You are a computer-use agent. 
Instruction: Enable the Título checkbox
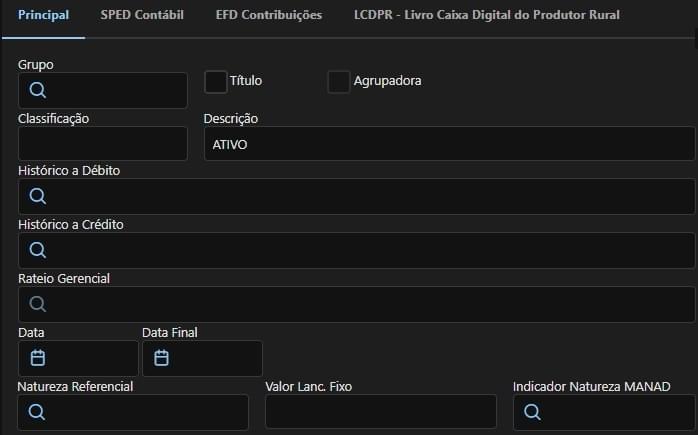pos(216,81)
